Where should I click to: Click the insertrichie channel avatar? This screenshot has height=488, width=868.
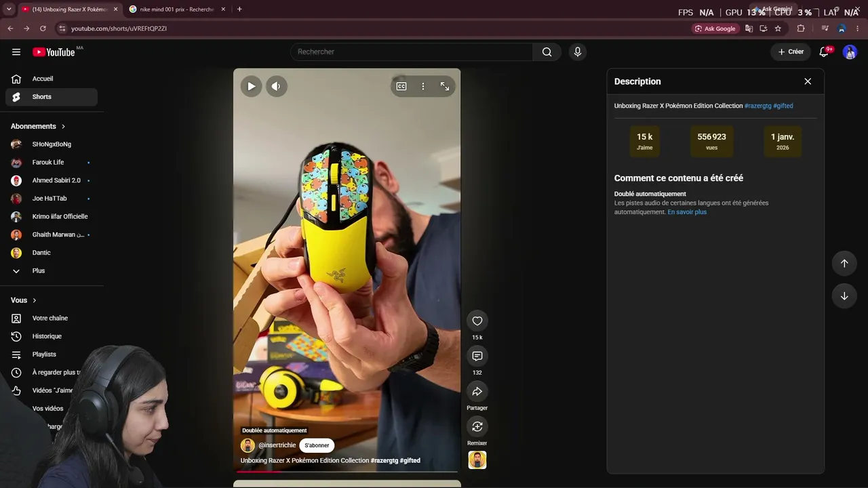(248, 445)
